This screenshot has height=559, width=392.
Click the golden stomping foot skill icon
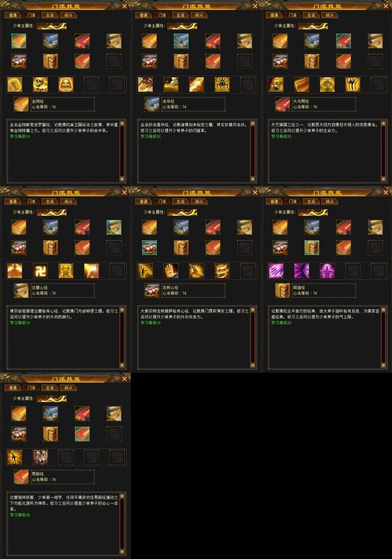171,84
